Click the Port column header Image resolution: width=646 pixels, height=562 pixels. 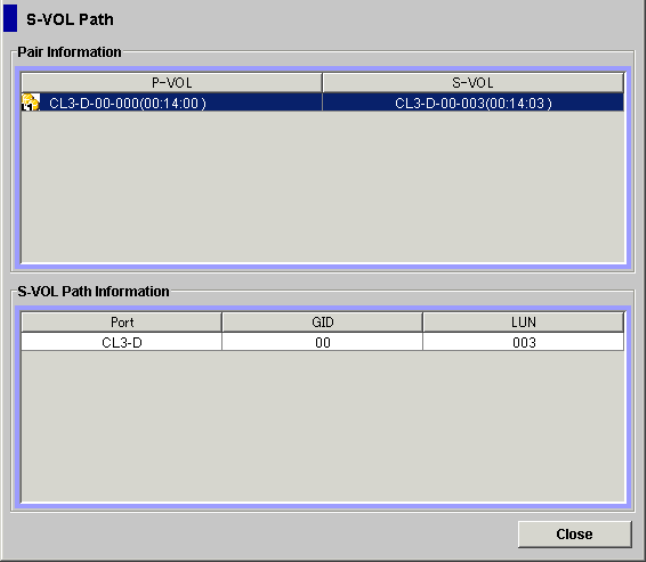(x=122, y=322)
